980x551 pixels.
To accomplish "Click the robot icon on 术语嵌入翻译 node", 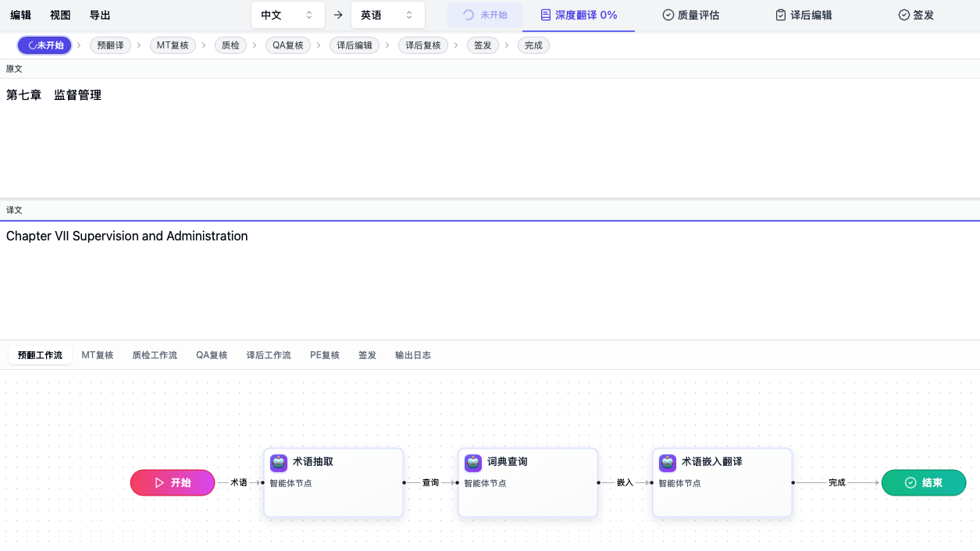I will click(x=668, y=463).
